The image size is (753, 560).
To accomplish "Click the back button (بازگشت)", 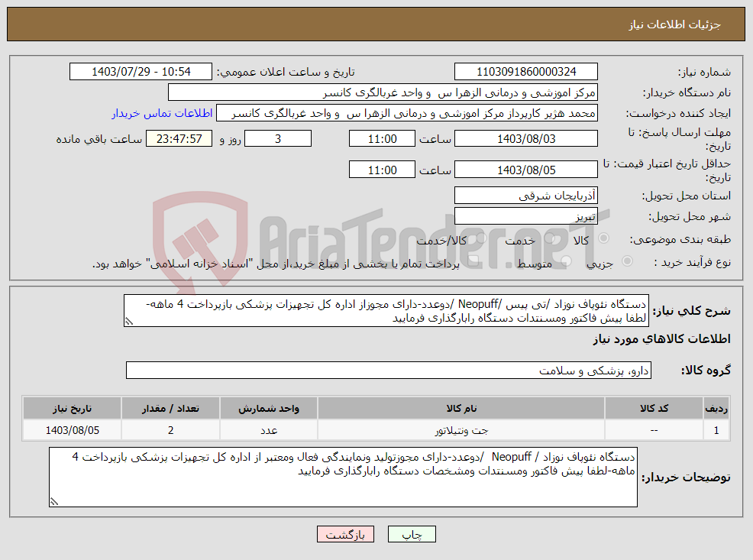I will coord(345,534).
